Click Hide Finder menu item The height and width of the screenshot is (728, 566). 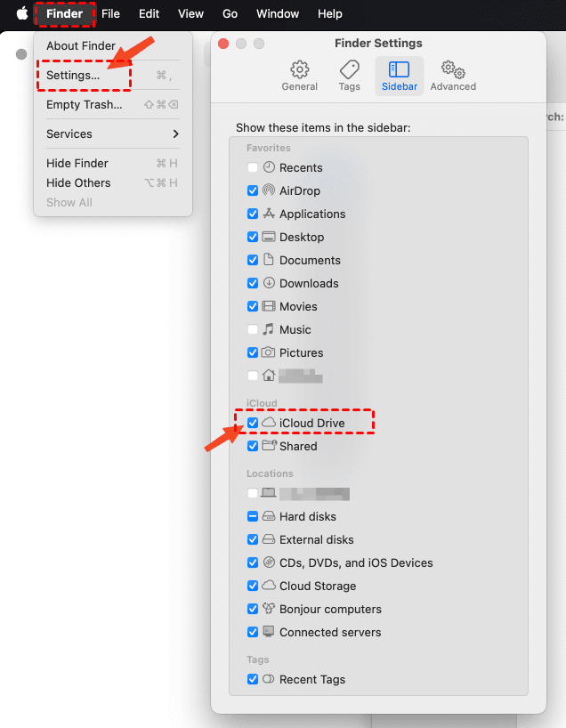point(77,163)
